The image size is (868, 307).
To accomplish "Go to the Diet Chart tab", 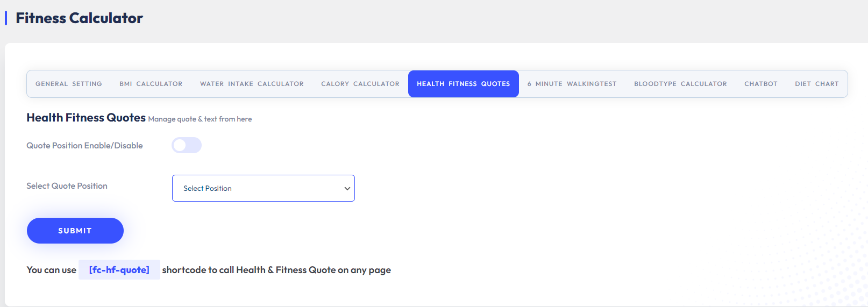I will [817, 84].
